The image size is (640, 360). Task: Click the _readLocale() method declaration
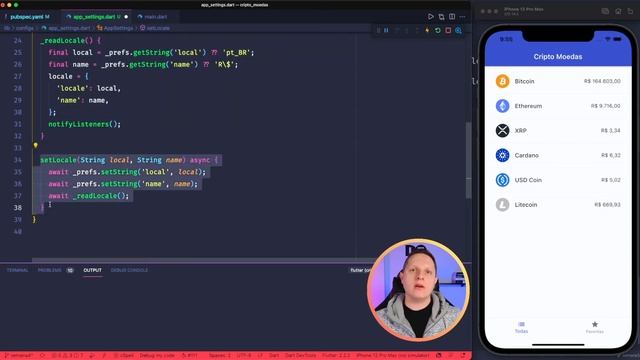pyautogui.click(x=68, y=40)
